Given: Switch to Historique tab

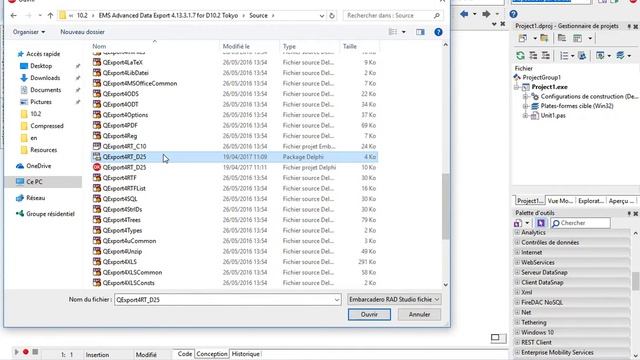Looking at the screenshot, I should 245,354.
